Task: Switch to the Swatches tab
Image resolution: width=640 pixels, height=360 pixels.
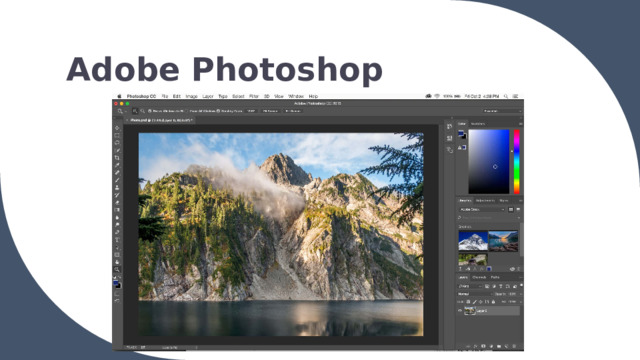Action: coord(478,124)
